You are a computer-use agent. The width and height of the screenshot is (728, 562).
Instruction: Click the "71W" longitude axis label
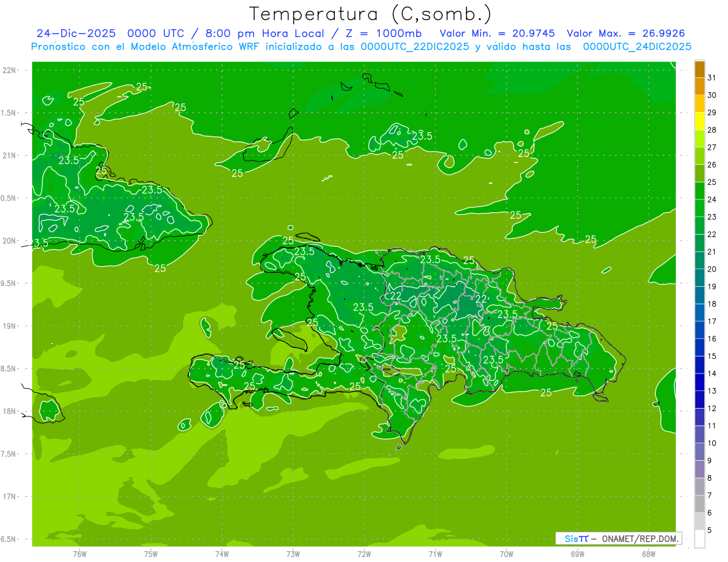pyautogui.click(x=435, y=554)
